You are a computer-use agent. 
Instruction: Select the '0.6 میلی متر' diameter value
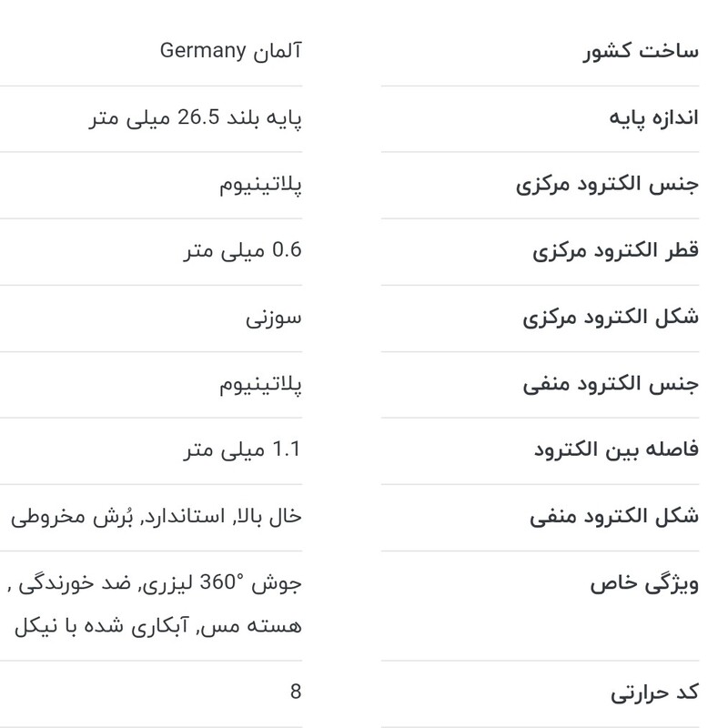241,250
